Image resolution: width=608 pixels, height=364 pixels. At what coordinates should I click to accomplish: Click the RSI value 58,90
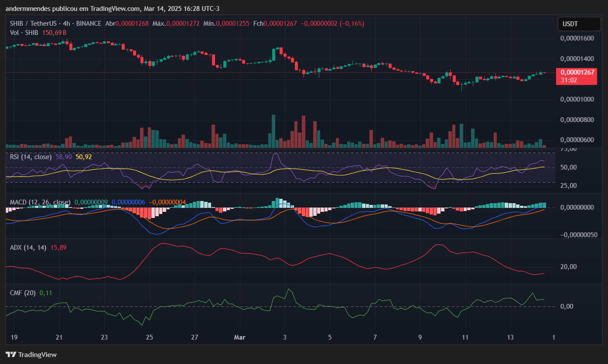click(x=64, y=156)
